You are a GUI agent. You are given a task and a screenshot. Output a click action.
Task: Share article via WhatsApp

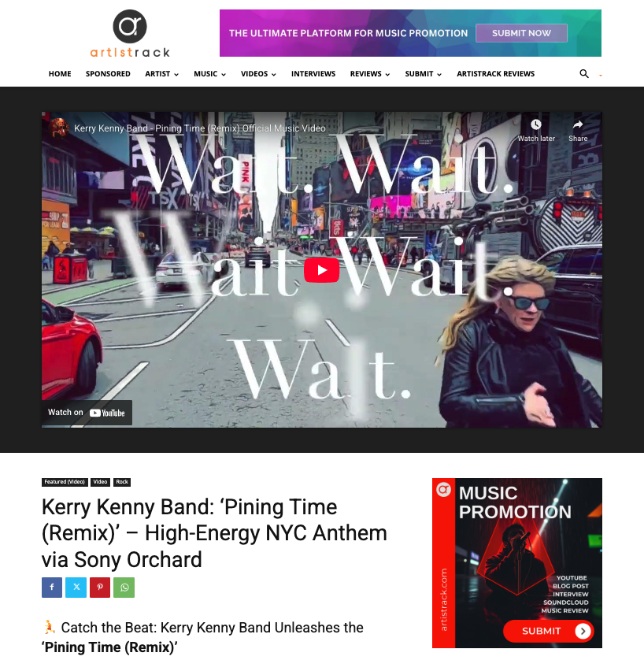(124, 588)
